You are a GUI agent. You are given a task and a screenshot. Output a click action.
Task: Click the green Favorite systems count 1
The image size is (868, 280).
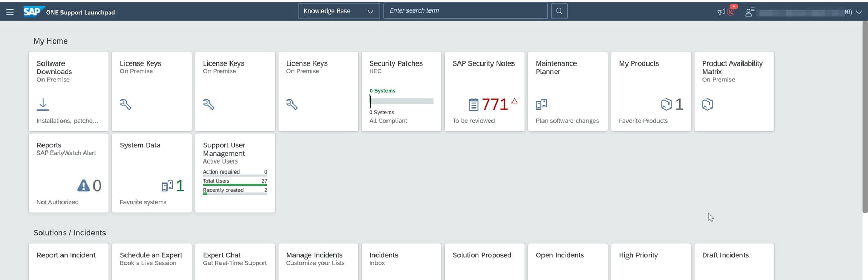(x=180, y=186)
